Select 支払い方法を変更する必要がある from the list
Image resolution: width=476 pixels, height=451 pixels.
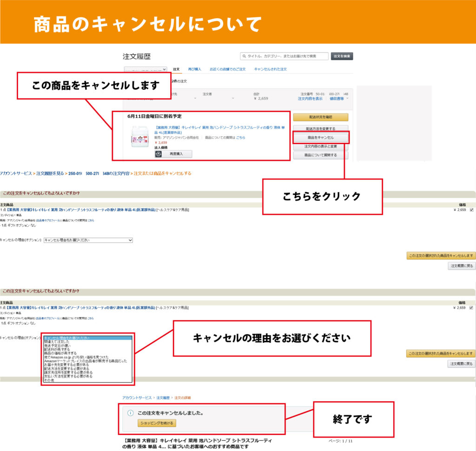point(88,376)
